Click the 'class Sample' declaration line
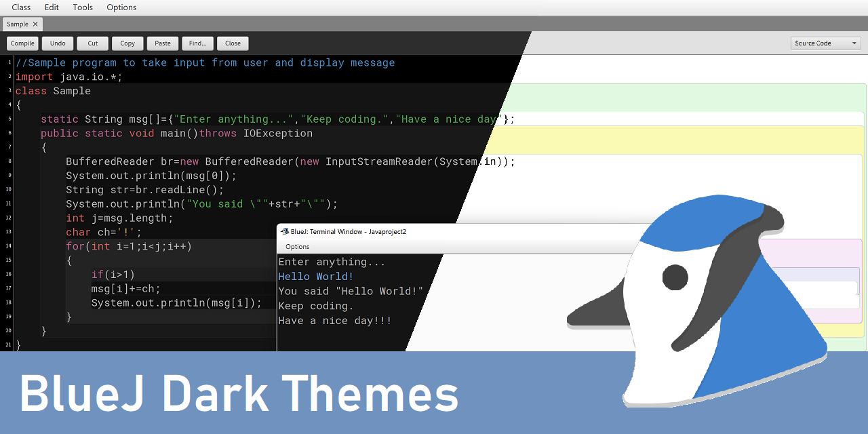 (53, 91)
